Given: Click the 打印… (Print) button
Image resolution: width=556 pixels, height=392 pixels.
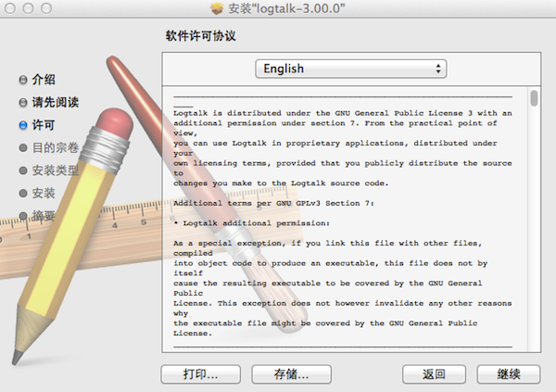Looking at the screenshot, I should coord(201,374).
